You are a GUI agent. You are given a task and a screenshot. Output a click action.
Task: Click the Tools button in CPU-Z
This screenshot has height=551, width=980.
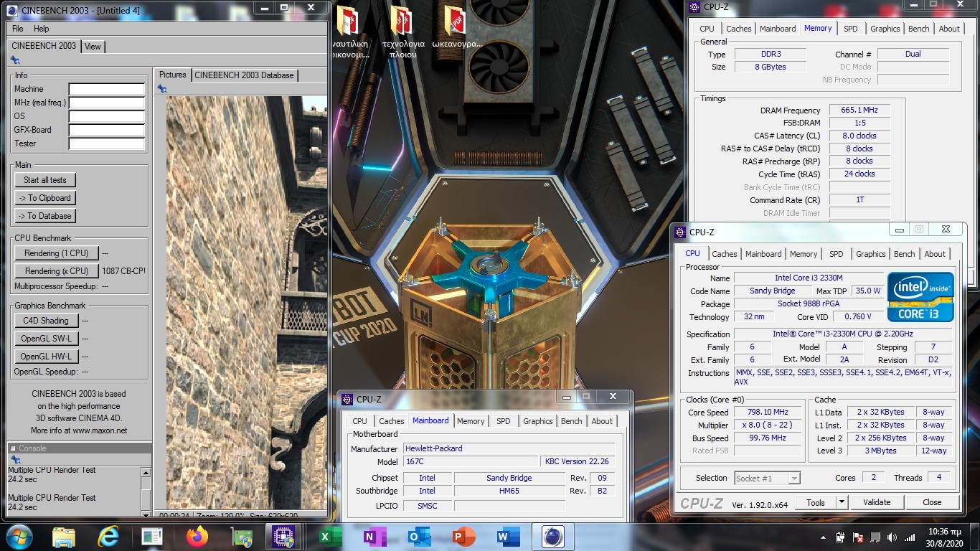[x=816, y=502]
